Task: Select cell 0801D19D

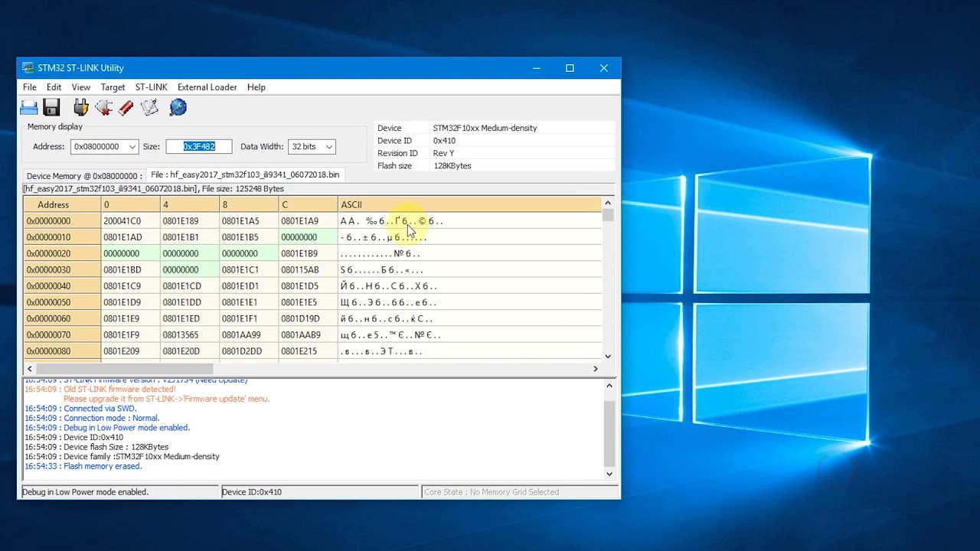Action: (308, 318)
